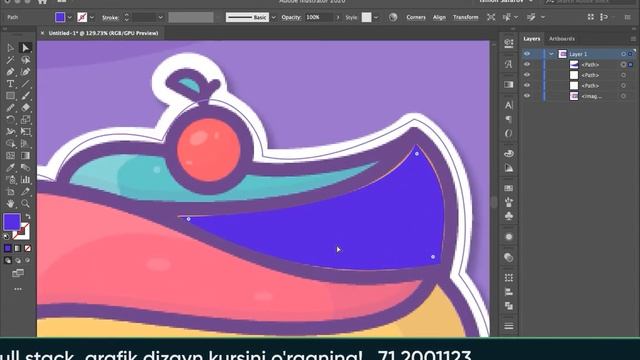Expand the Opacity value arrow
Screen dimensions: 640x360
(x=338, y=18)
